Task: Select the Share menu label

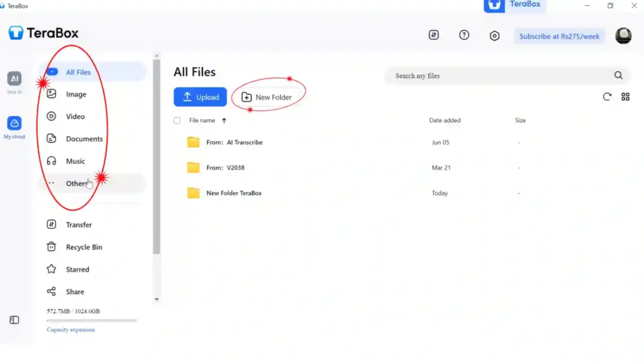Action: 75,292
